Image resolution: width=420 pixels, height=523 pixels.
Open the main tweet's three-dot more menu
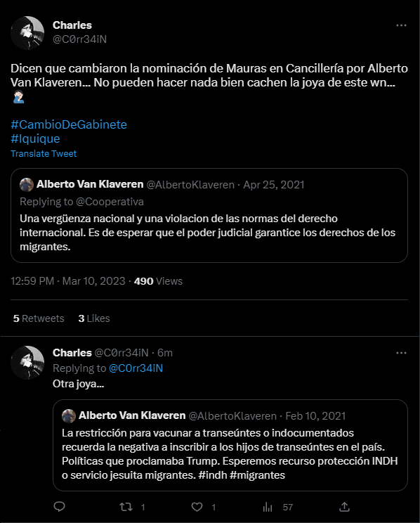coord(401,26)
